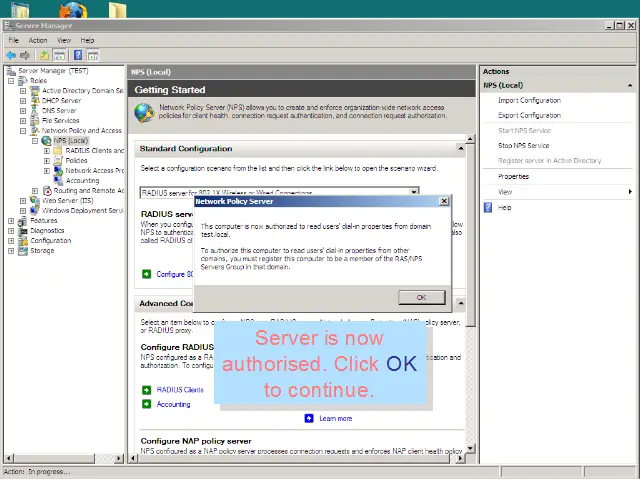The height and width of the screenshot is (480, 640).
Task: Click Import Configuration action
Action: [x=529, y=100]
